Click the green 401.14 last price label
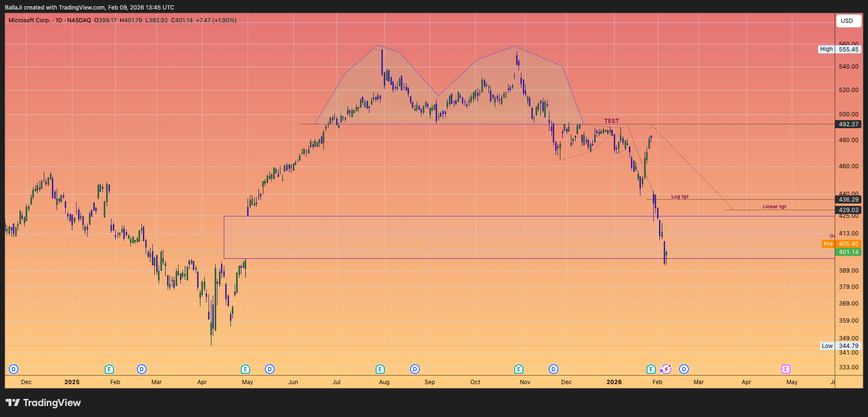The width and height of the screenshot is (868, 417). click(x=848, y=252)
